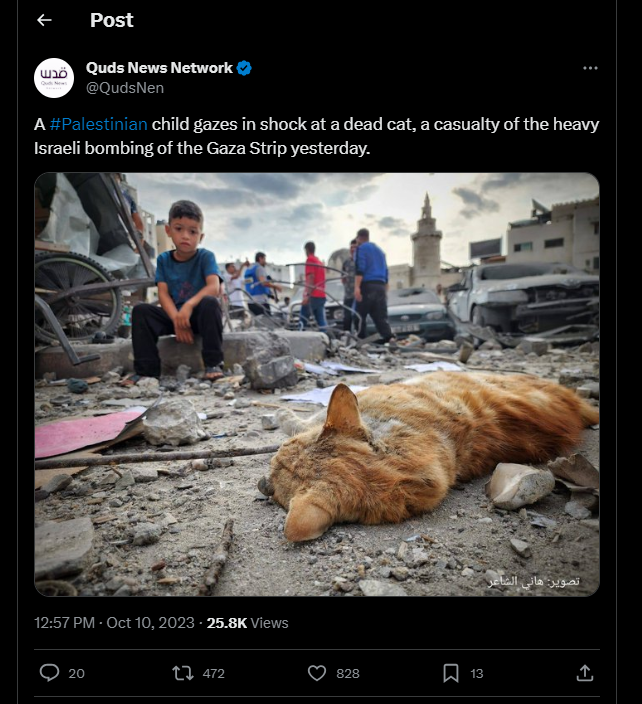The height and width of the screenshot is (704, 642).
Task: Open the Quds News Network avatar
Action: tap(54, 78)
